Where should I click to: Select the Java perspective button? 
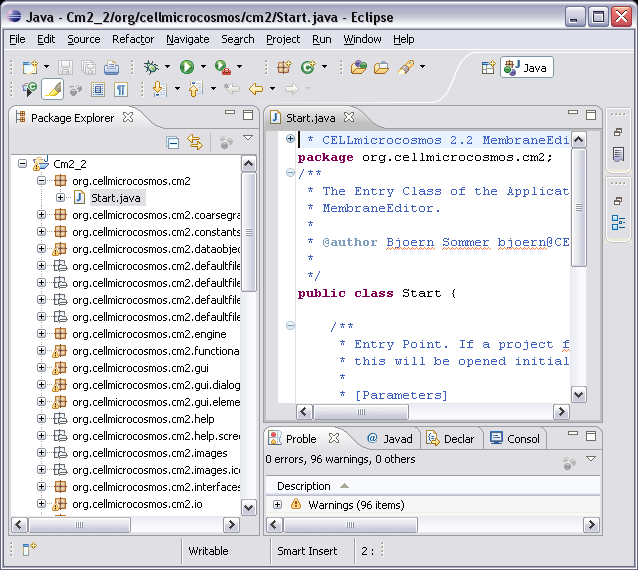click(526, 67)
